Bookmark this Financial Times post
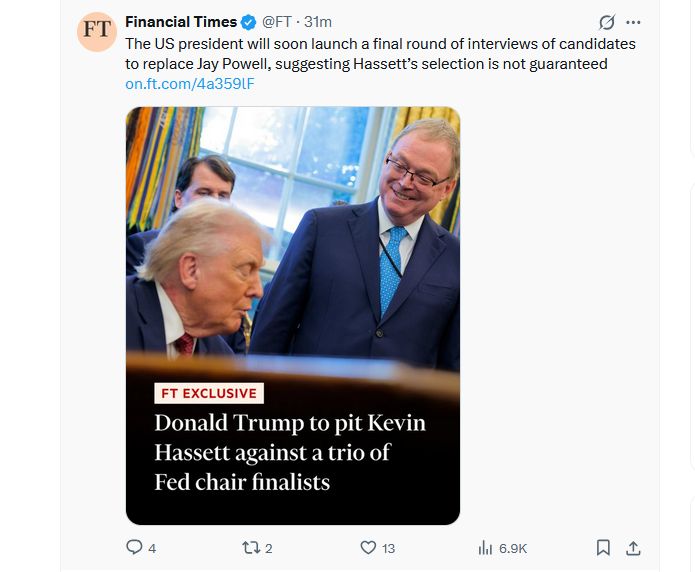 603,547
